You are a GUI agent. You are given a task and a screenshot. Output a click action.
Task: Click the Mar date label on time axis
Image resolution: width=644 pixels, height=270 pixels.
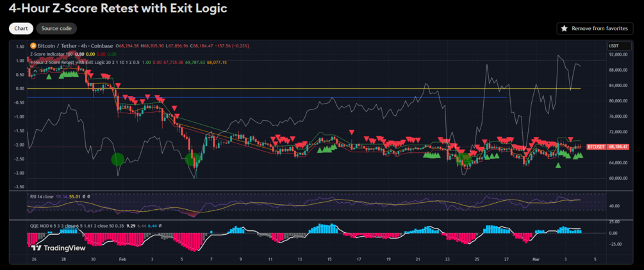click(536, 260)
